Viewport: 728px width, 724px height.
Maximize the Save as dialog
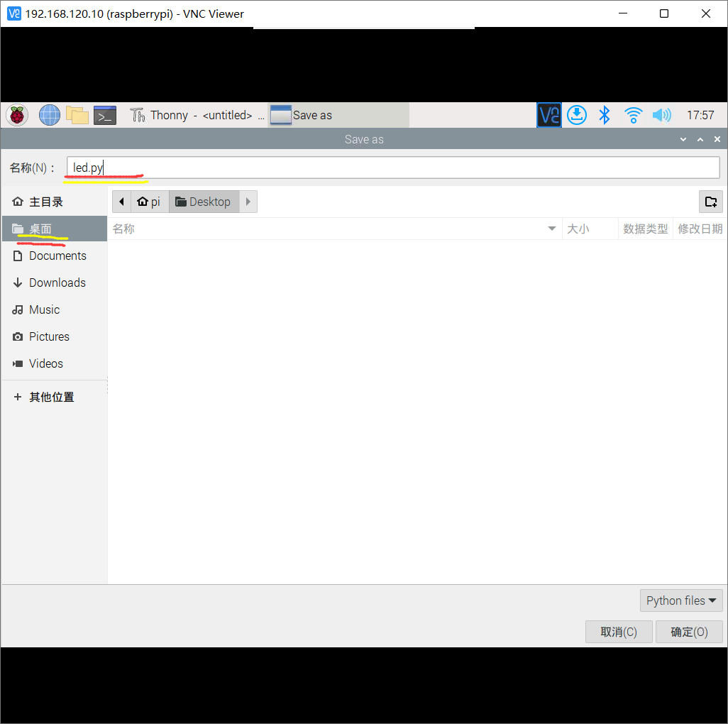tap(700, 139)
